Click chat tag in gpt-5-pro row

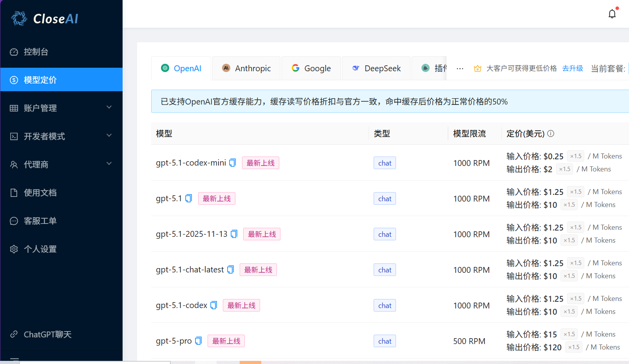pyautogui.click(x=385, y=341)
